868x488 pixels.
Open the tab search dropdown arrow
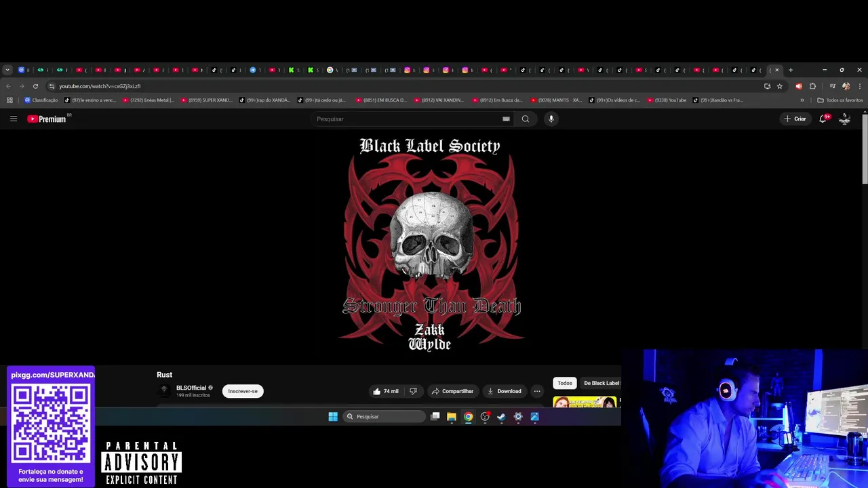pyautogui.click(x=7, y=70)
